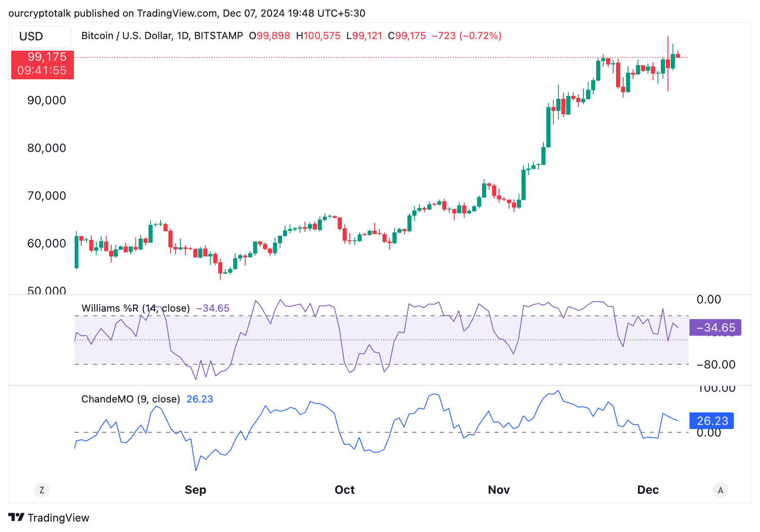Click the Bitcoin / U.S. Dollar symbol title
Screen dimensions: 760x532
pyautogui.click(x=162, y=36)
